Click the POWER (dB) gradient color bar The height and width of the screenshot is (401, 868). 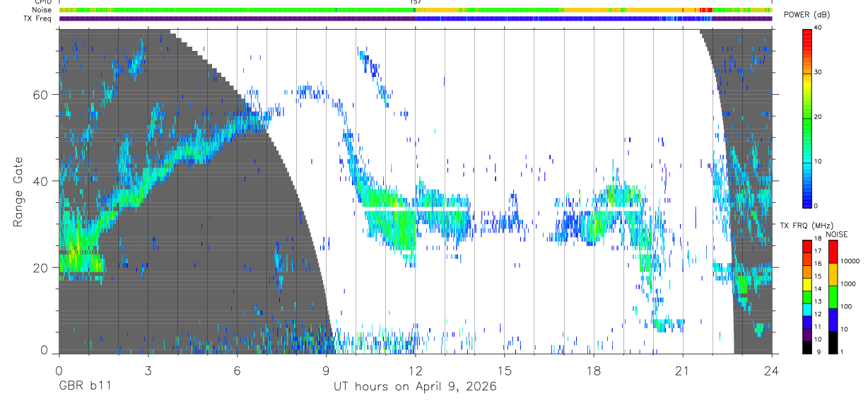click(x=807, y=117)
